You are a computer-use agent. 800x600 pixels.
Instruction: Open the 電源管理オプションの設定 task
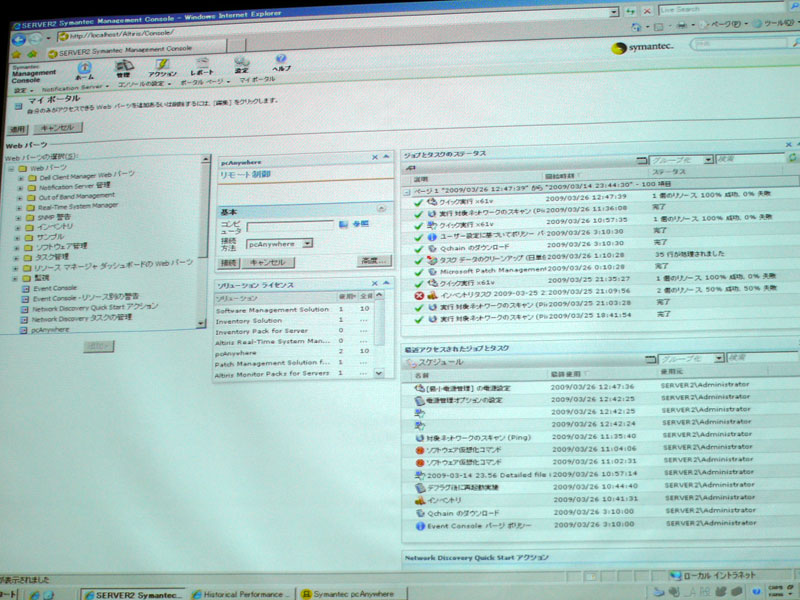[464, 401]
